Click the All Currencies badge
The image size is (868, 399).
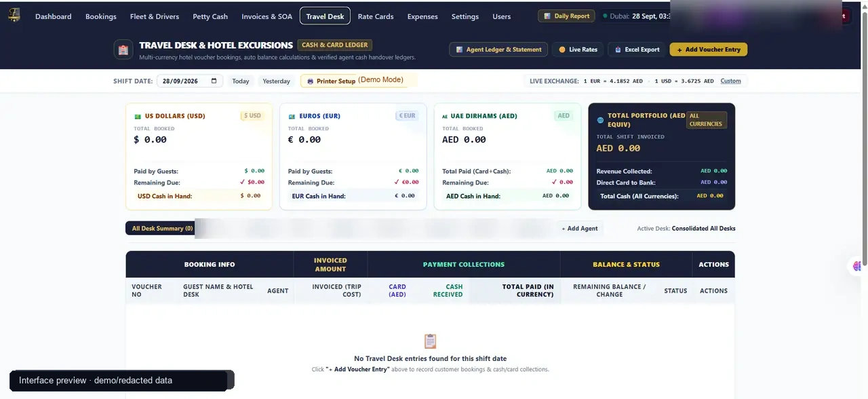[x=706, y=120]
